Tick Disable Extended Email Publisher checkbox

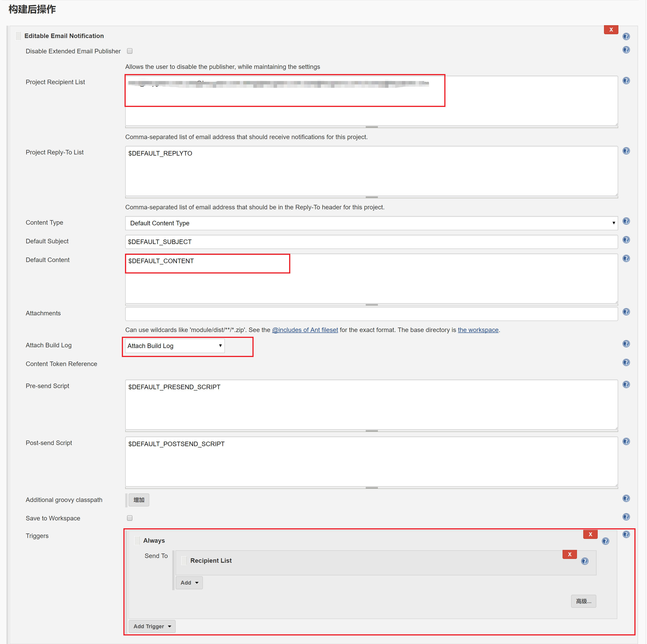tap(129, 51)
